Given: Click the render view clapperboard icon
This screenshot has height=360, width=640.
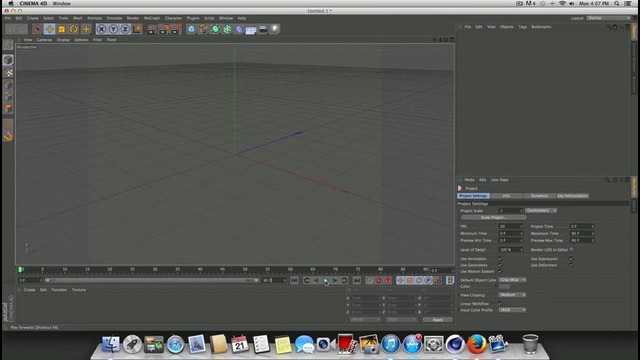Looking at the screenshot, I should (151, 29).
